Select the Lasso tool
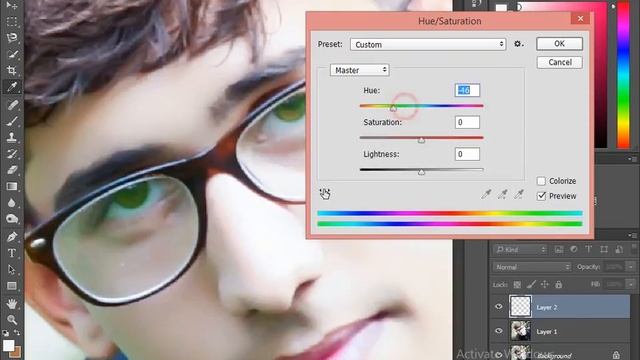Viewport: 640px width, 360px height. point(12,38)
